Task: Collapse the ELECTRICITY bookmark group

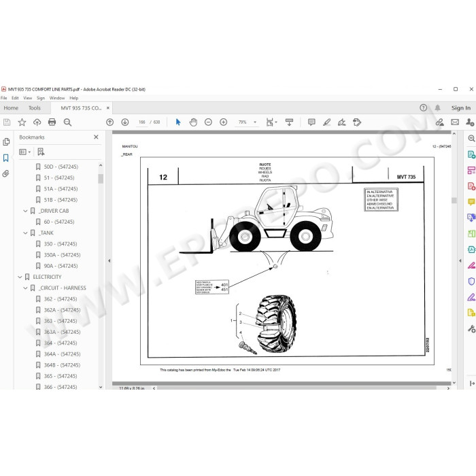Action: (20, 277)
